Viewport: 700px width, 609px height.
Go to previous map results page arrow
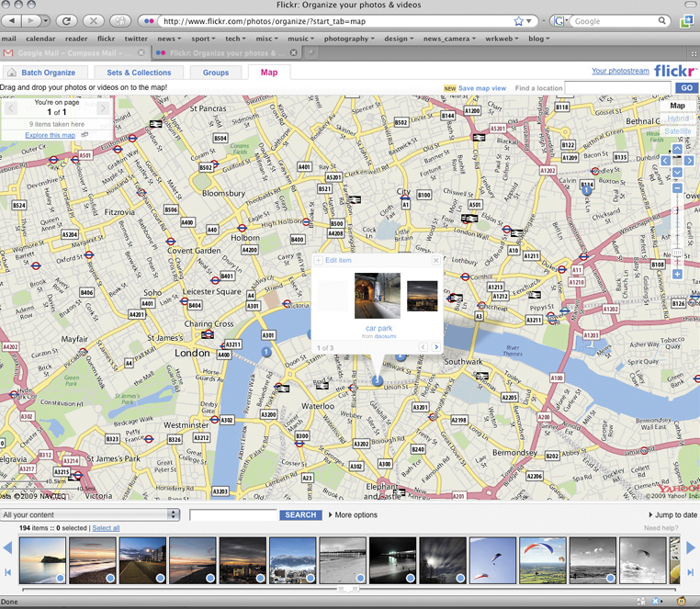[11, 107]
